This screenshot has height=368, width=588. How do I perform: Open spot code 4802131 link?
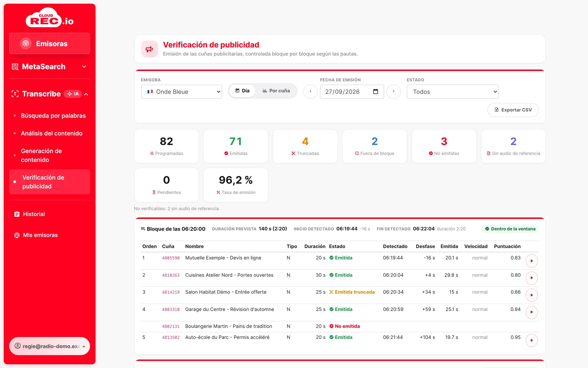[171, 326]
